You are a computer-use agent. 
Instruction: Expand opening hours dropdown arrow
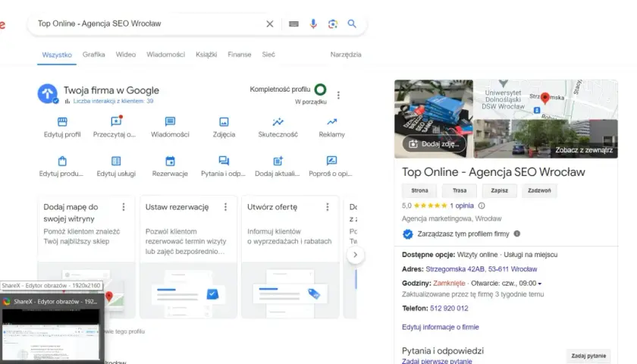pos(539,284)
